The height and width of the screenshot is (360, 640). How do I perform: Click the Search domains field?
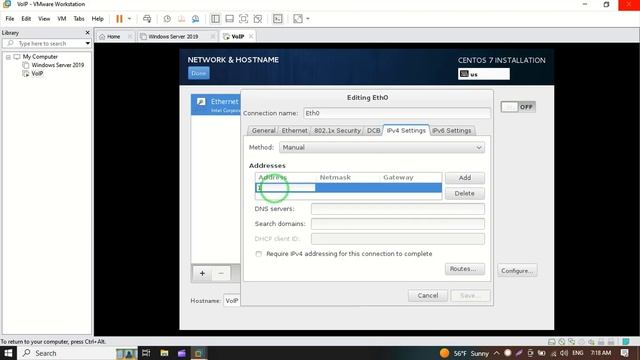pyautogui.click(x=398, y=224)
